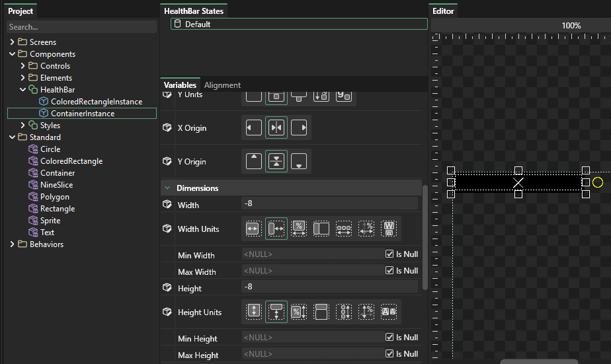
Task: Click the Width value field
Action: click(x=329, y=205)
